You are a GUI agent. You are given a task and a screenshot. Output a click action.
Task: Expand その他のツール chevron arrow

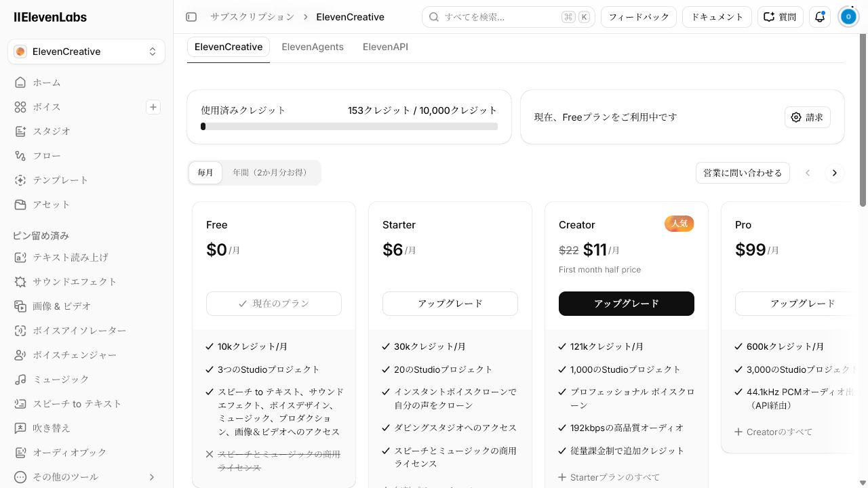click(x=152, y=476)
